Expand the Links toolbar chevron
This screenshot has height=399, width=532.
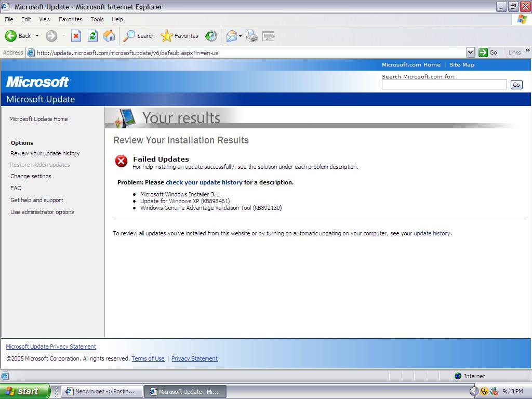[x=528, y=50]
